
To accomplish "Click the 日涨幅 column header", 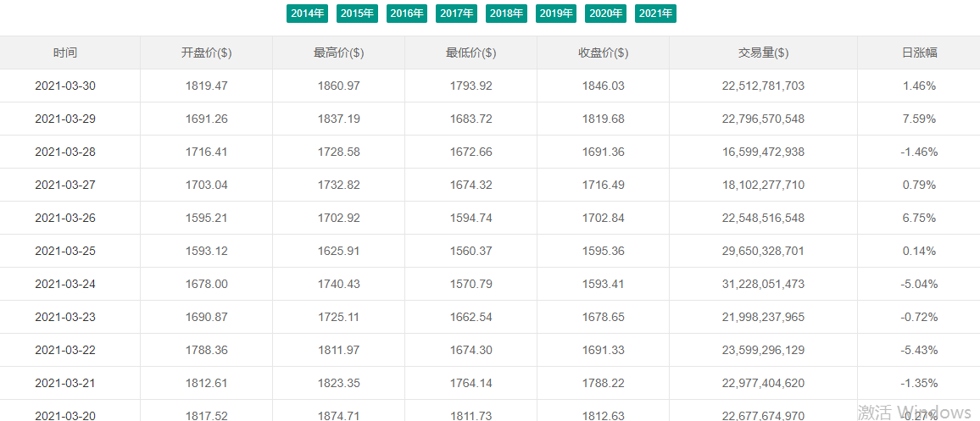I will pos(919,53).
